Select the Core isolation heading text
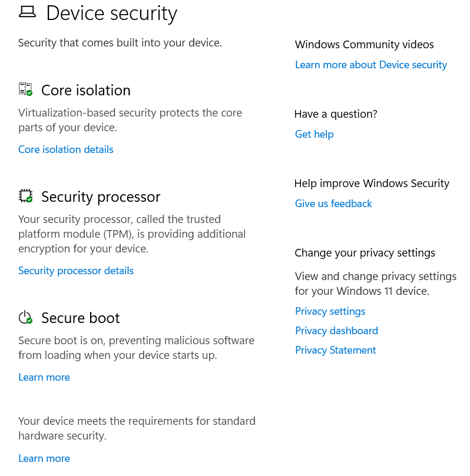Screen dimensions: 470x476 86,90
